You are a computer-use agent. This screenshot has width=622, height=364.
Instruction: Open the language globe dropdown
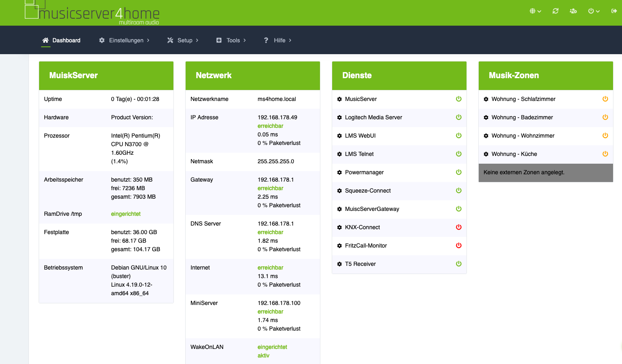(535, 11)
